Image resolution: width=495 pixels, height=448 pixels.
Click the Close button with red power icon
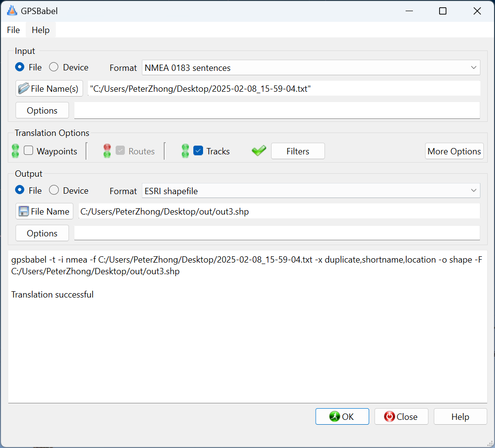(x=401, y=416)
